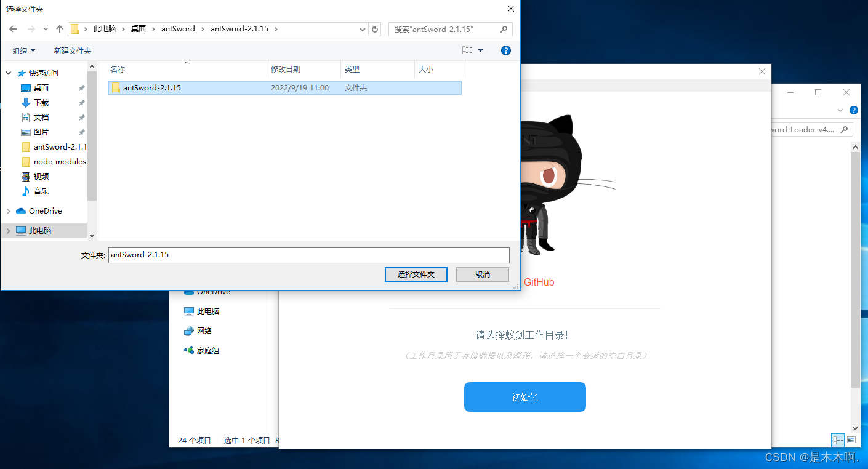Collapse the 快速访问 tree node
The image size is (868, 469).
[x=9, y=73]
